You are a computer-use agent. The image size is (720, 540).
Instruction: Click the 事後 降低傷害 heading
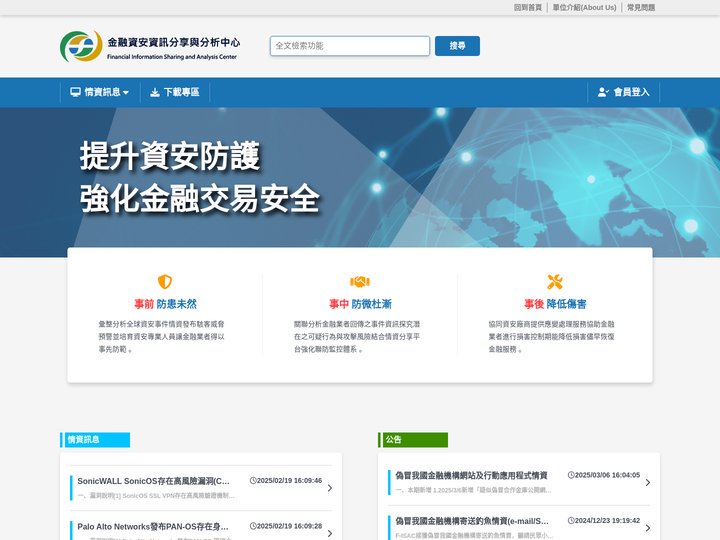click(x=555, y=304)
